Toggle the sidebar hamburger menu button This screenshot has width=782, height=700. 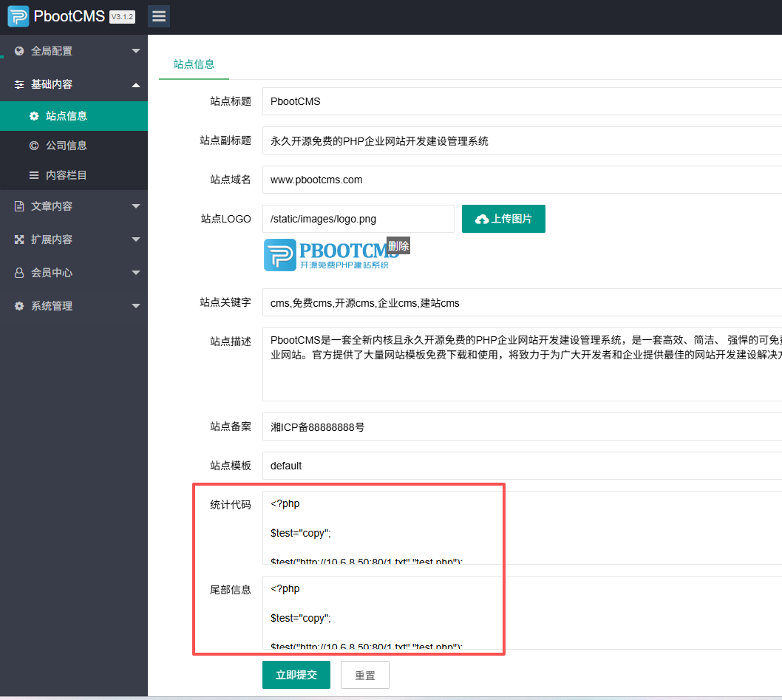[159, 16]
